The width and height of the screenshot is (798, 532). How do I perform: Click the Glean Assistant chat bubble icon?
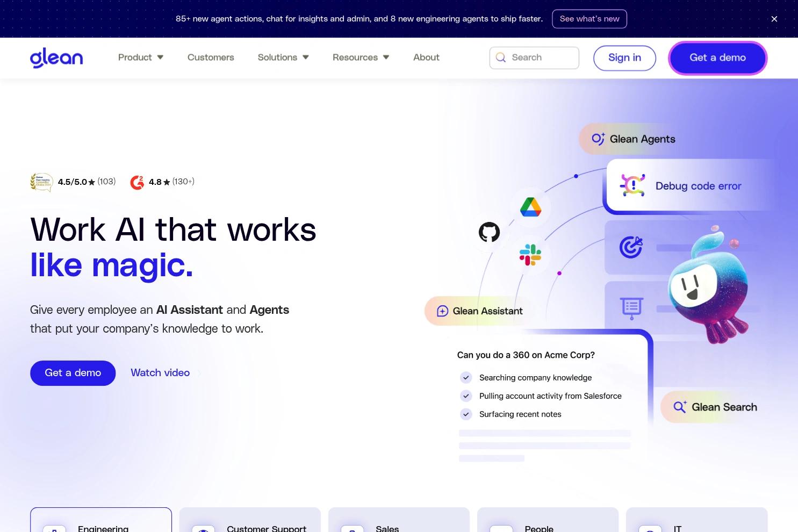pyautogui.click(x=442, y=311)
